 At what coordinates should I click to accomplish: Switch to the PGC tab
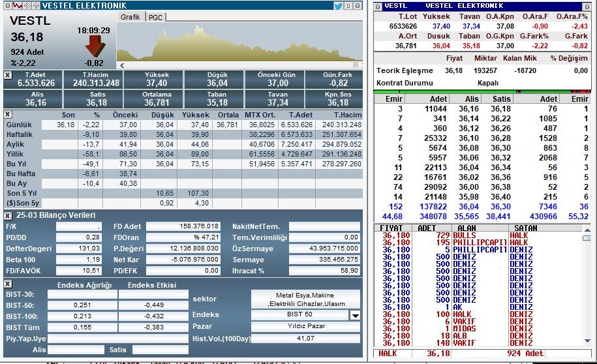pos(155,18)
